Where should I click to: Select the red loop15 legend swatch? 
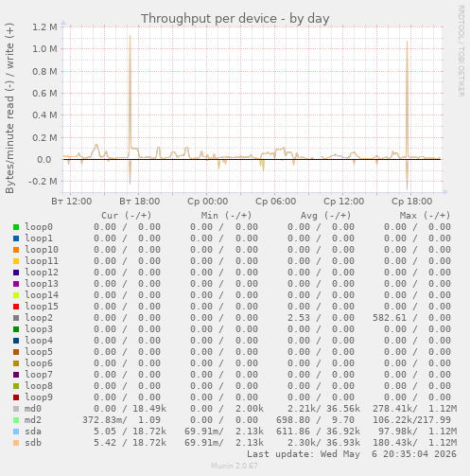[x=16, y=307]
